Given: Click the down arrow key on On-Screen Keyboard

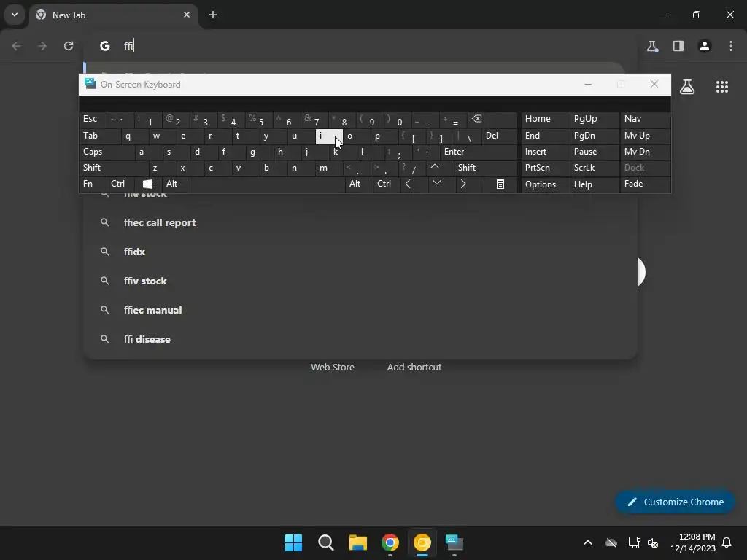Looking at the screenshot, I should [x=437, y=183].
